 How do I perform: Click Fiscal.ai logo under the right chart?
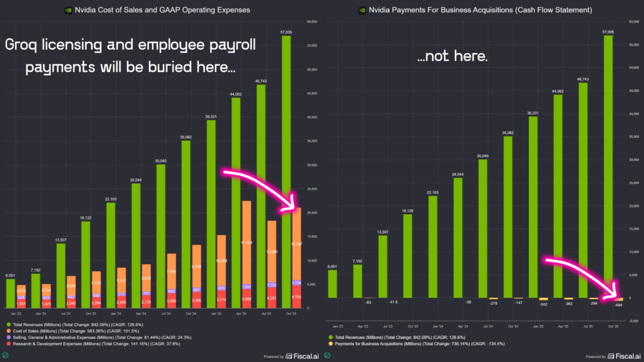tap(625, 356)
